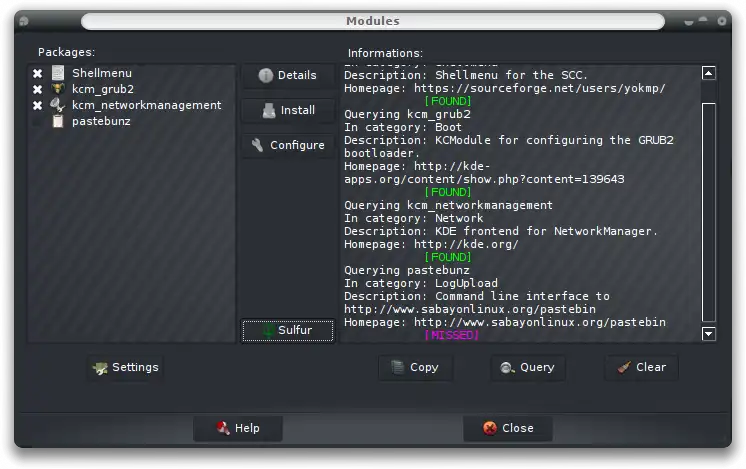Click the sourceforge.net homepage URL text
Viewport: 746px width, 469px height.
[540, 88]
